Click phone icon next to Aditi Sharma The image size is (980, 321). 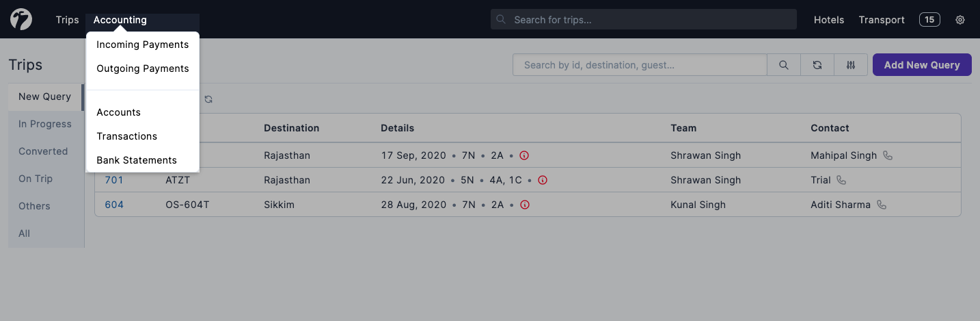coord(882,205)
